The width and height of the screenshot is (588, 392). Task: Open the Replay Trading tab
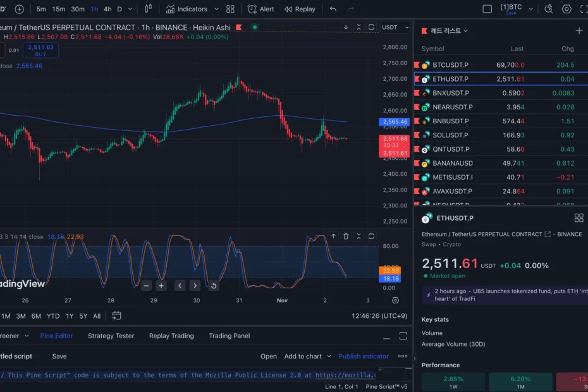(x=171, y=336)
